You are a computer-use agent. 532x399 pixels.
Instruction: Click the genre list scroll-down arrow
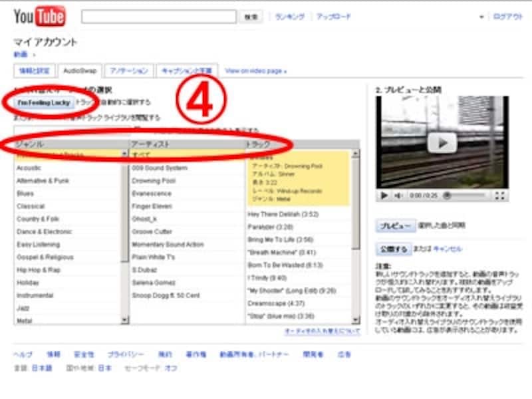tap(124, 320)
